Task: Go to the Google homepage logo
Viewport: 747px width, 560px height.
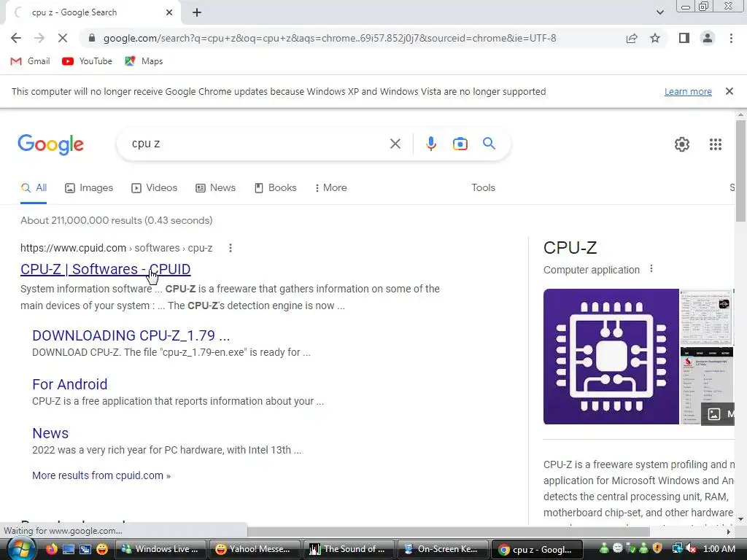Action: click(x=50, y=144)
